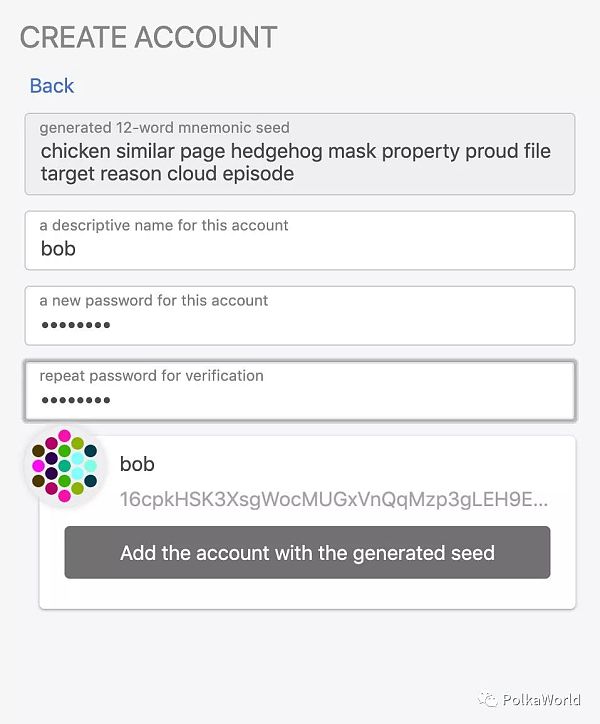600x724 pixels.
Task: Click the "generated 12-word mnemonic seed" label
Action: coord(164,128)
